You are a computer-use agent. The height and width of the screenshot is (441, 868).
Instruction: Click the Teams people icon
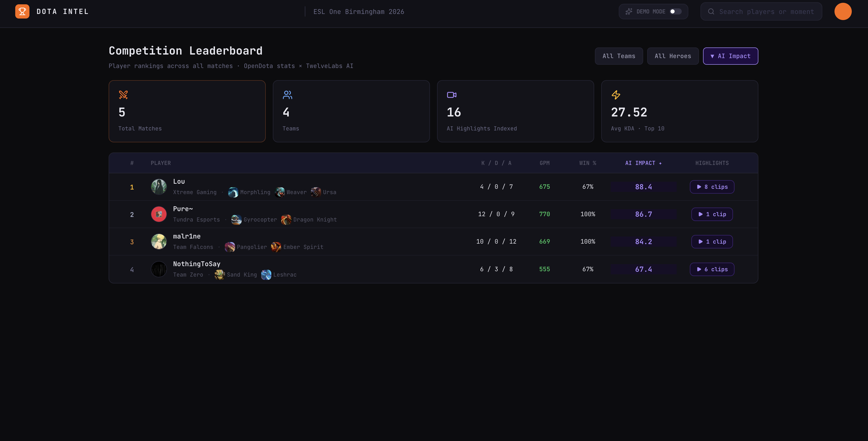[287, 95]
